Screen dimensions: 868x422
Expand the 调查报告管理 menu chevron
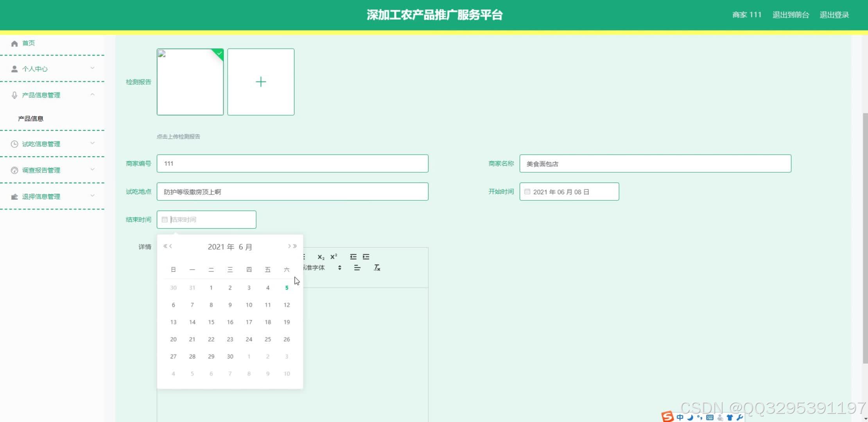coord(93,169)
